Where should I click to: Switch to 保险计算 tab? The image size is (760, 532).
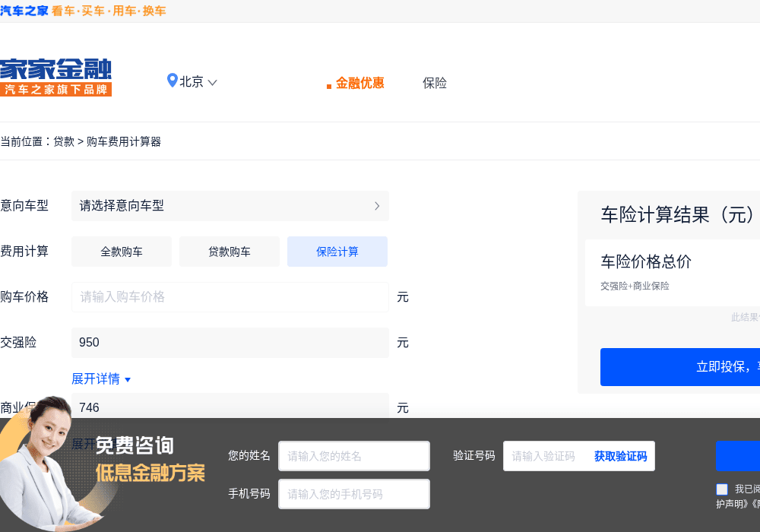point(337,252)
